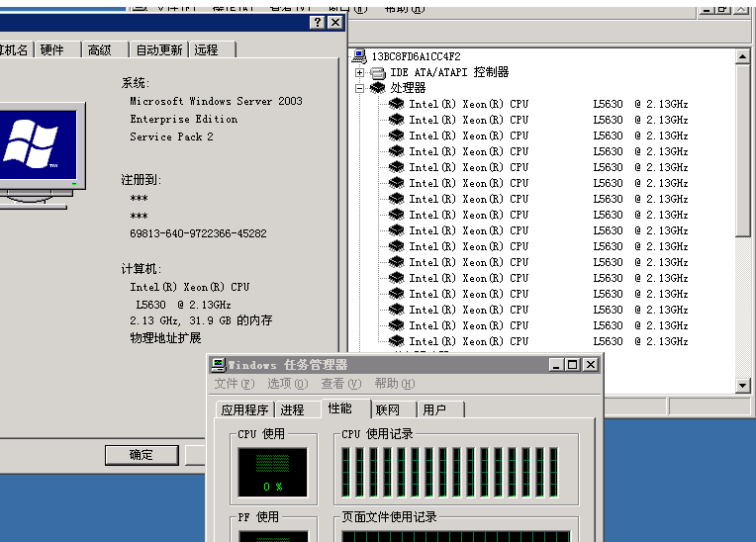Image resolution: width=756 pixels, height=542 pixels.
Task: Open the 自动更新 tab
Action: [x=159, y=50]
